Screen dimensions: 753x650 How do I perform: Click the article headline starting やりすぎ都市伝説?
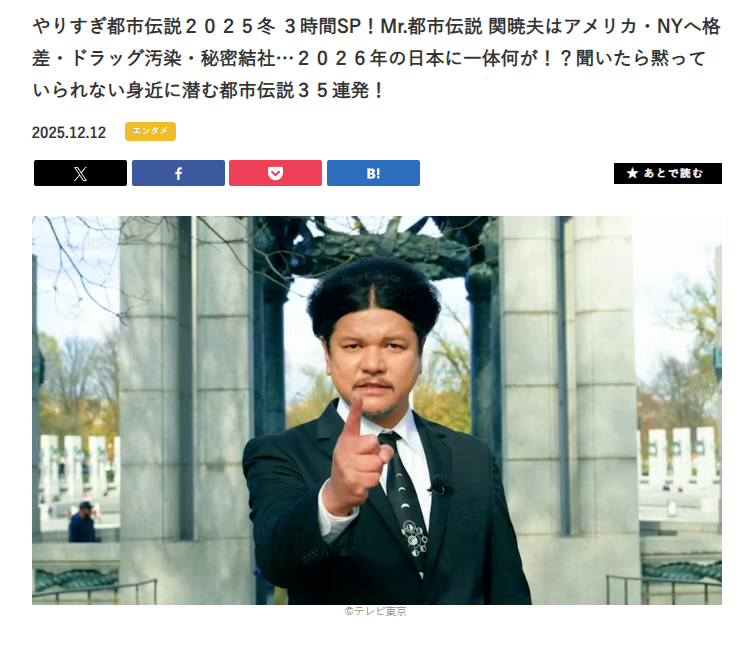376,58
